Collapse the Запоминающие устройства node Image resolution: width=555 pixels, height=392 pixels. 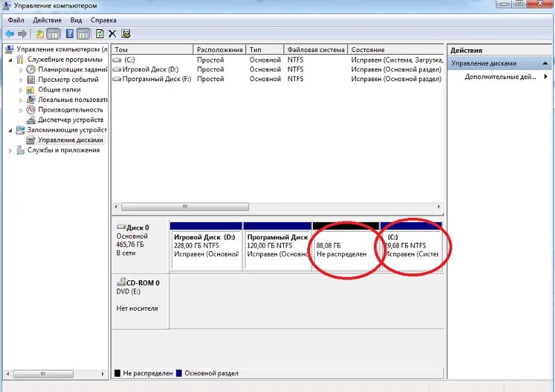pyautogui.click(x=10, y=130)
